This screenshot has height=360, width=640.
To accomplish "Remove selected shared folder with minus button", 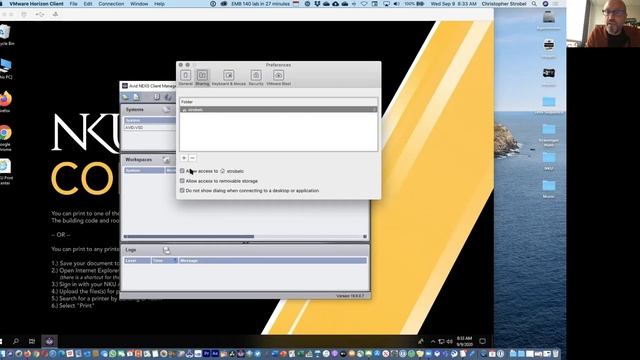I will coord(192,158).
